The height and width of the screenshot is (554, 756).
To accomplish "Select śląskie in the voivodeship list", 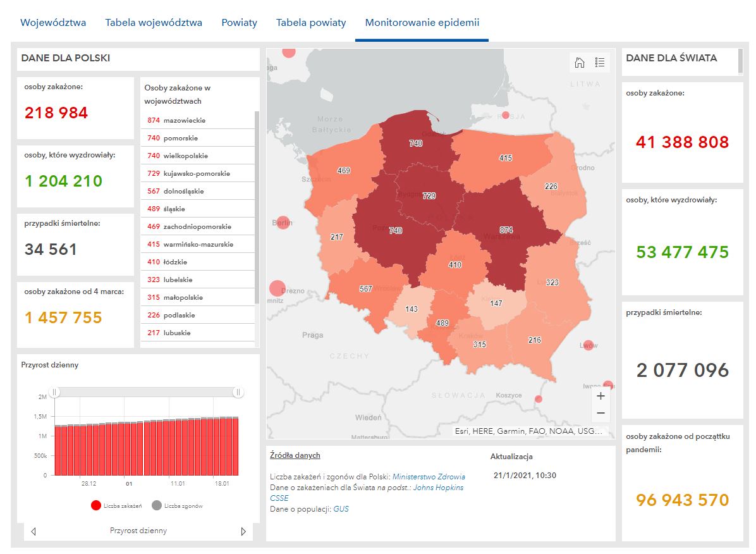I will [x=174, y=209].
